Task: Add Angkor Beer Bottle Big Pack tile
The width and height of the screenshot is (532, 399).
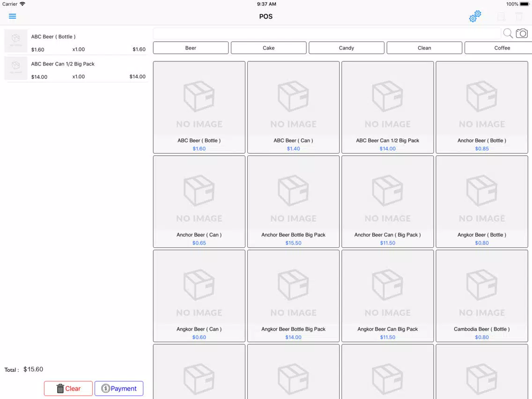Action: pyautogui.click(x=294, y=296)
